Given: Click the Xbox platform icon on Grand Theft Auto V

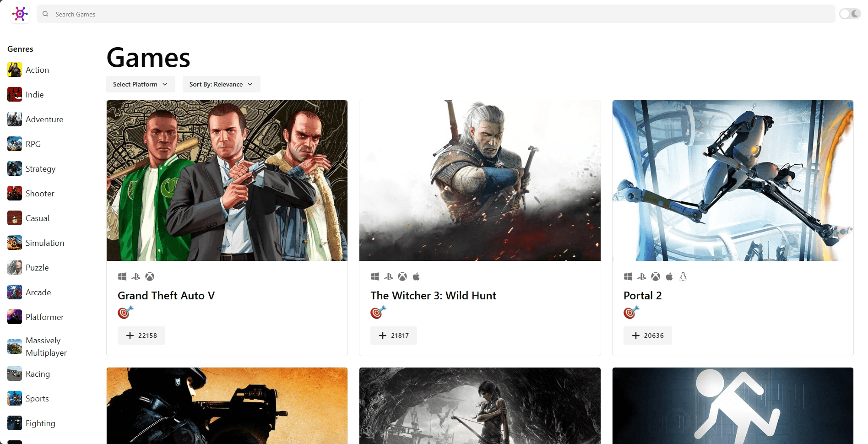Looking at the screenshot, I should point(150,276).
